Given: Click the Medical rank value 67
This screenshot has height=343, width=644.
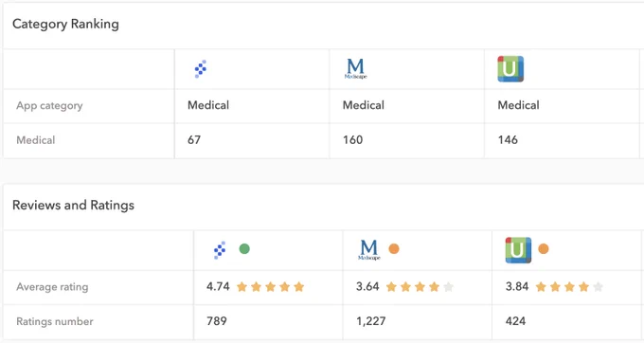Looking at the screenshot, I should (x=194, y=139).
